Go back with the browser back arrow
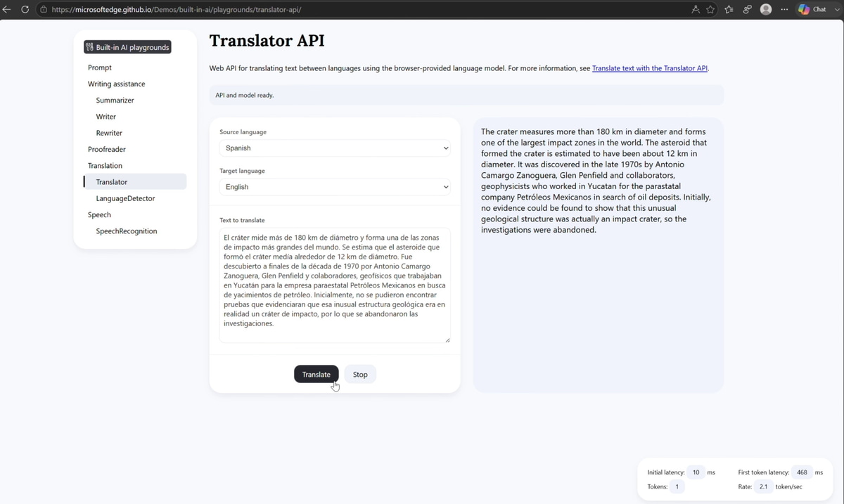This screenshot has height=504, width=844. pyautogui.click(x=7, y=10)
